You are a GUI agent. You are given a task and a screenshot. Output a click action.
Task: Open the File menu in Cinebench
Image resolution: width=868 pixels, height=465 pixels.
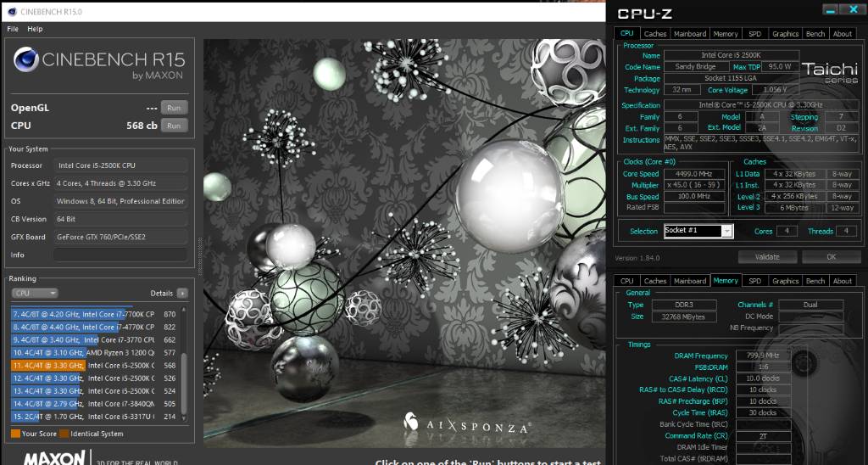tap(13, 29)
